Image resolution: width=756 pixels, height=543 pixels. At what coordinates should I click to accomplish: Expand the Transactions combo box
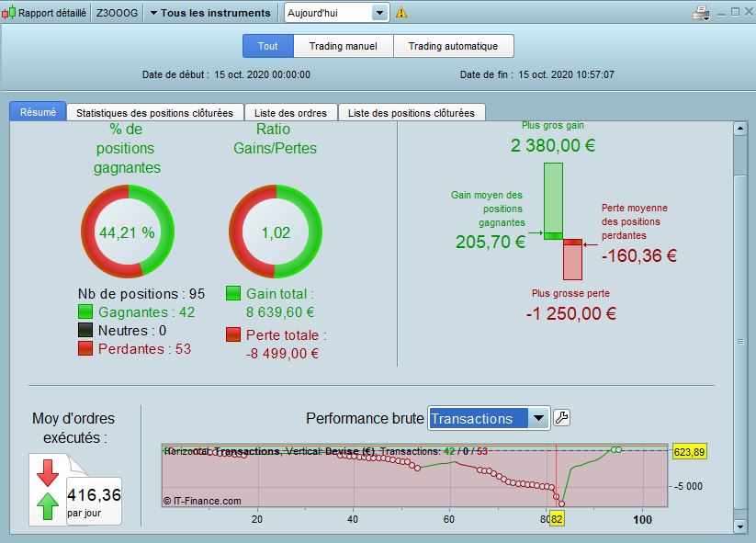[538, 418]
